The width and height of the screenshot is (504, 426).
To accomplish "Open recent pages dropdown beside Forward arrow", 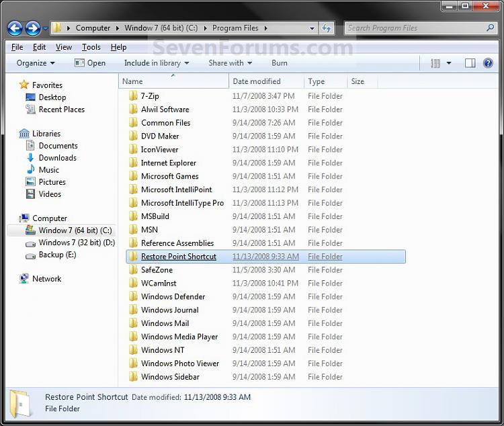I will click(x=45, y=29).
